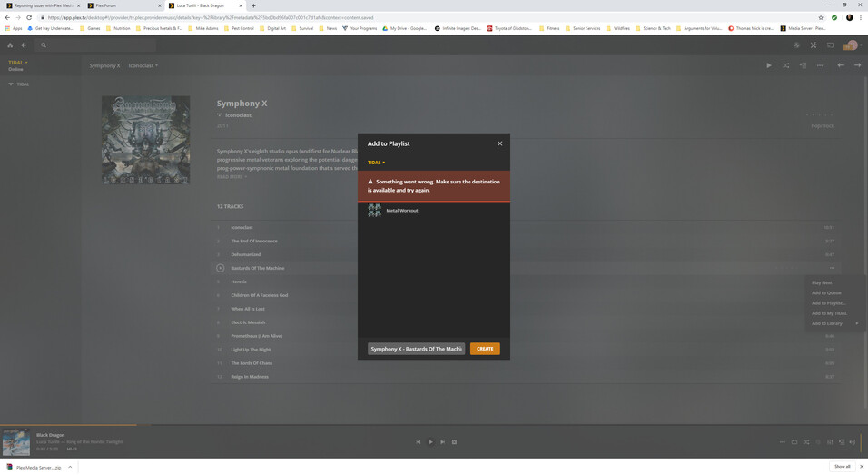Screen dimensions: 868x475
Task: Select track Children Of A Faceless God
Action: [x=259, y=295]
